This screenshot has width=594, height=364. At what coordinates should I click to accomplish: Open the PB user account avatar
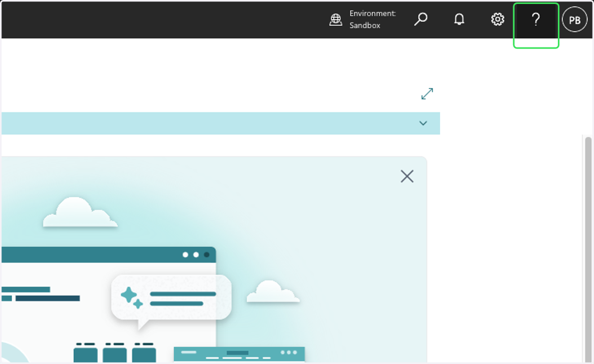[575, 20]
